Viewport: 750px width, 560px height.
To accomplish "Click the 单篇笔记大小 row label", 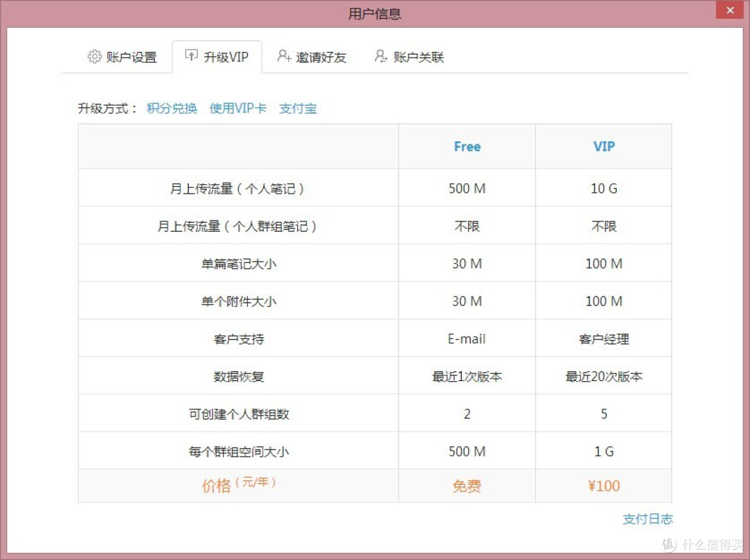I will tap(239, 264).
